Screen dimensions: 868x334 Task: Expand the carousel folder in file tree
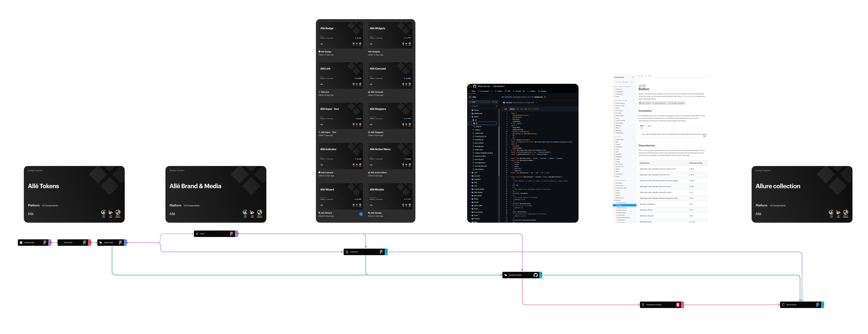tap(470, 176)
